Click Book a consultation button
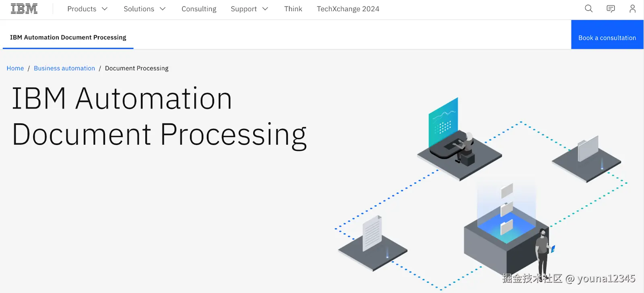 [607, 35]
